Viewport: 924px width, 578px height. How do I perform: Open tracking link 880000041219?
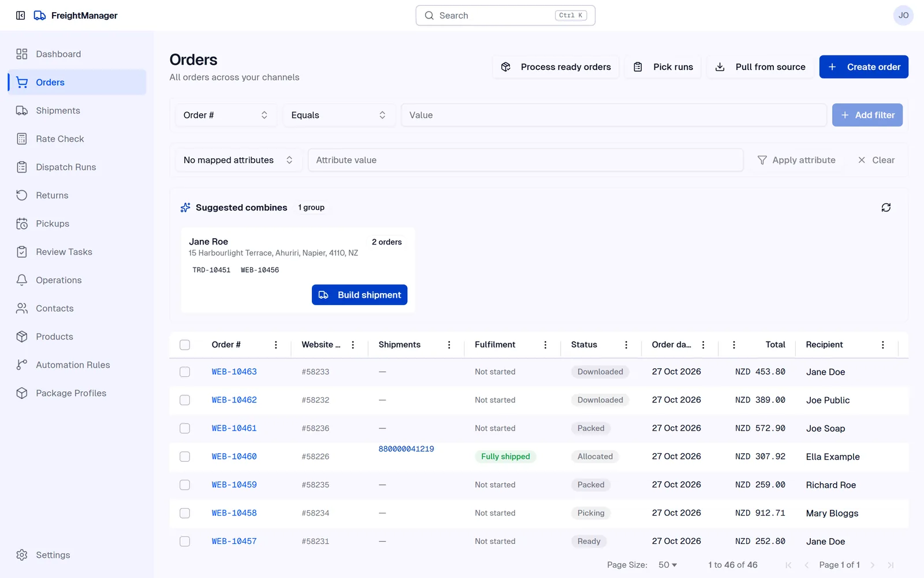(406, 449)
